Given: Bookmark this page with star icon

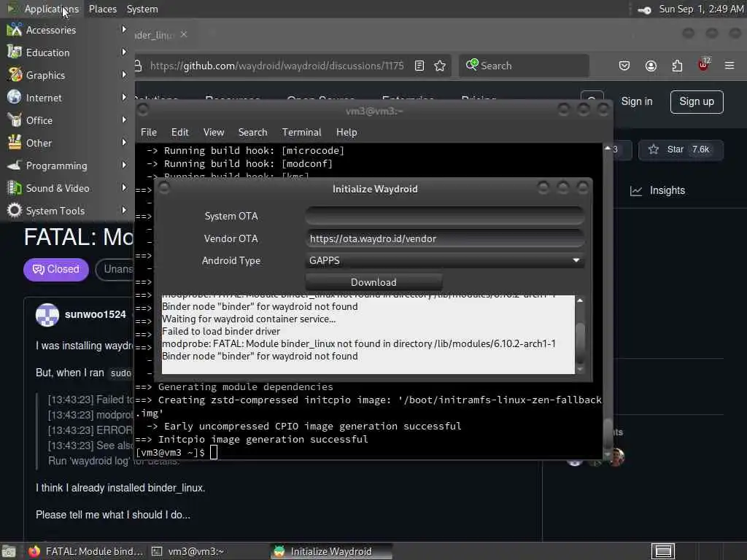Looking at the screenshot, I should [440, 66].
